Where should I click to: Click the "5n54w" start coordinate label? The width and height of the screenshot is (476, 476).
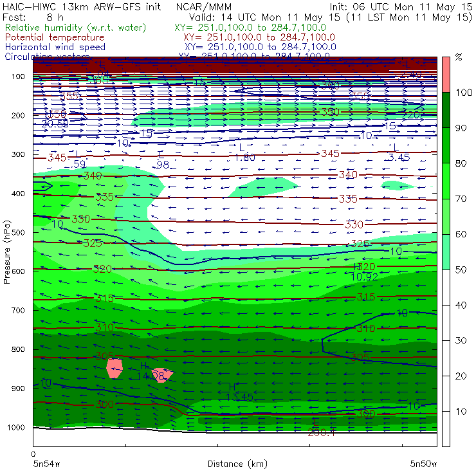[47, 464]
